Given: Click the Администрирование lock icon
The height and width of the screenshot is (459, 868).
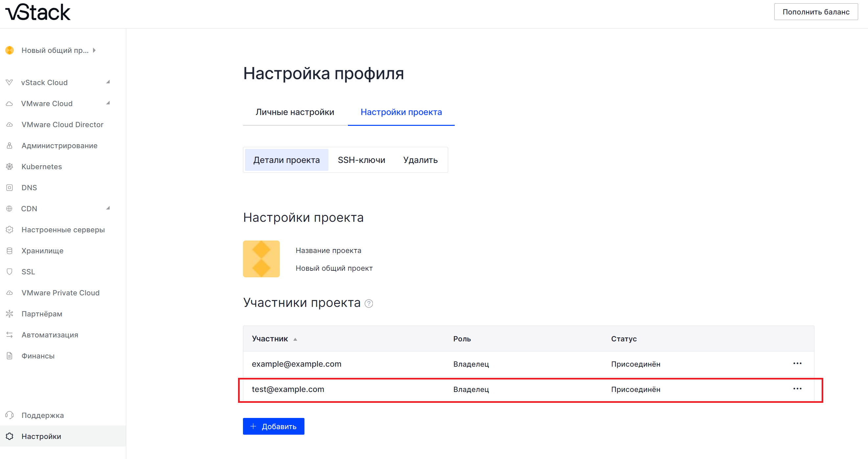Looking at the screenshot, I should click(10, 146).
